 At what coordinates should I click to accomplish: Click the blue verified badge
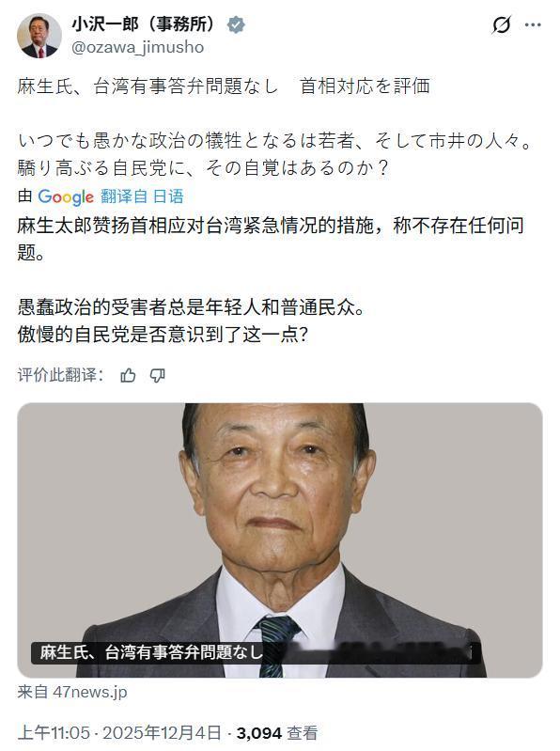click(236, 24)
